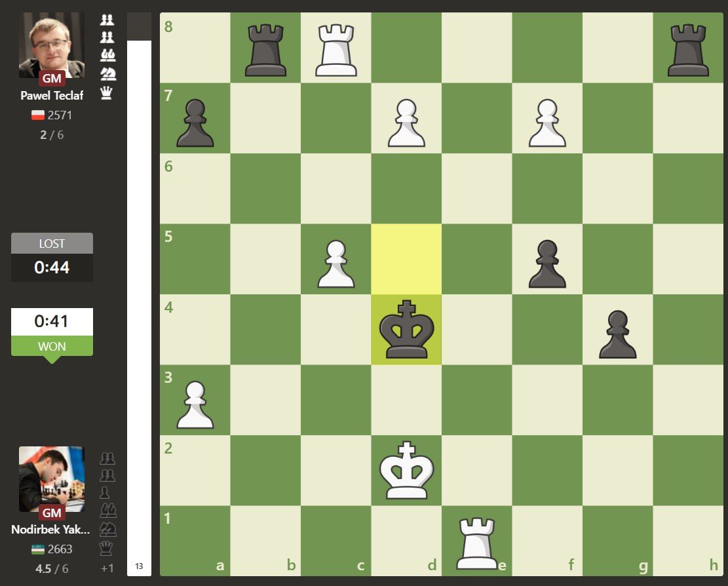This screenshot has height=586, width=728.
Task: Click the LOST result label
Action: (x=52, y=243)
